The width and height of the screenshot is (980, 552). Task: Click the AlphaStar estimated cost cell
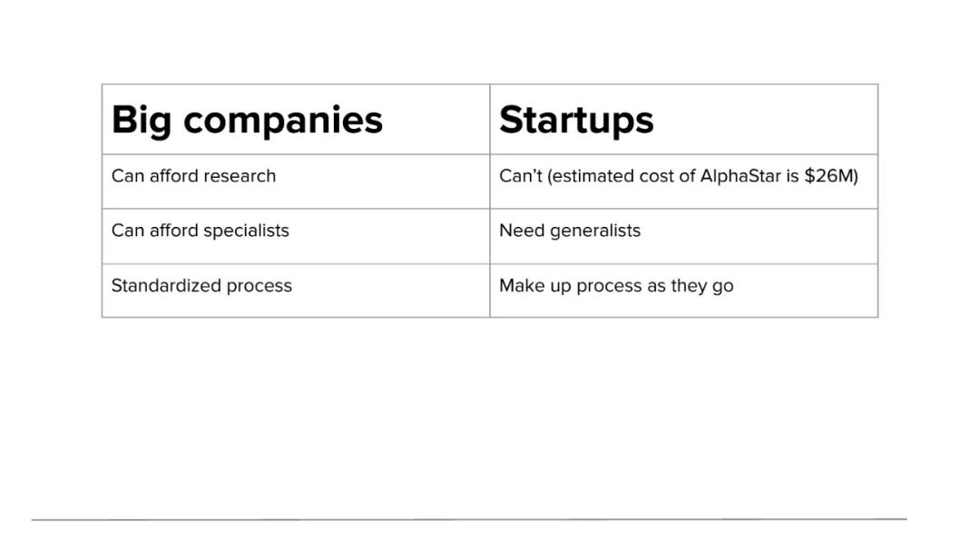coord(684,182)
